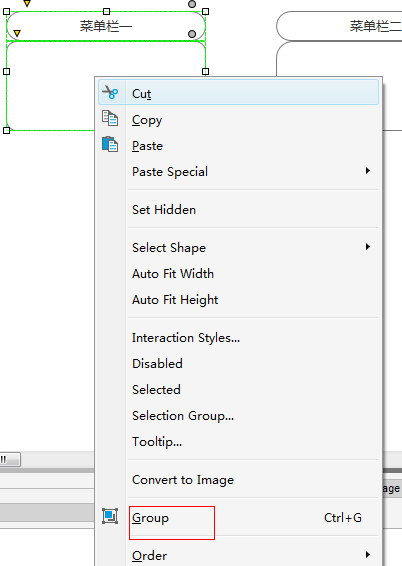Click the Paste clipboard icon
The height and width of the screenshot is (566, 402).
[x=110, y=144]
